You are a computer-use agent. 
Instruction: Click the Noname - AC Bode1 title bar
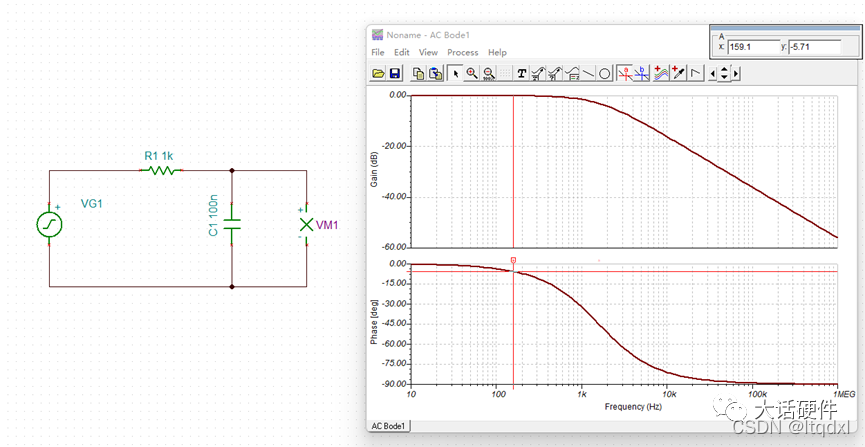[538, 35]
